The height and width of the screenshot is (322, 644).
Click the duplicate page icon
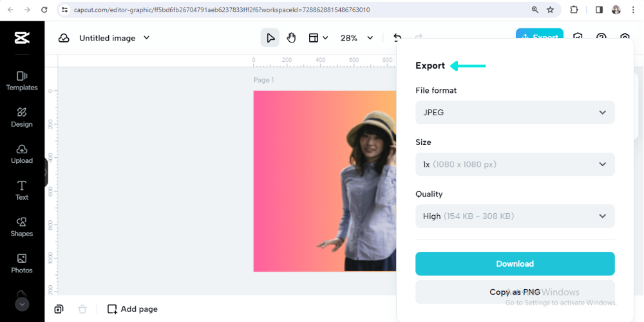click(x=59, y=309)
